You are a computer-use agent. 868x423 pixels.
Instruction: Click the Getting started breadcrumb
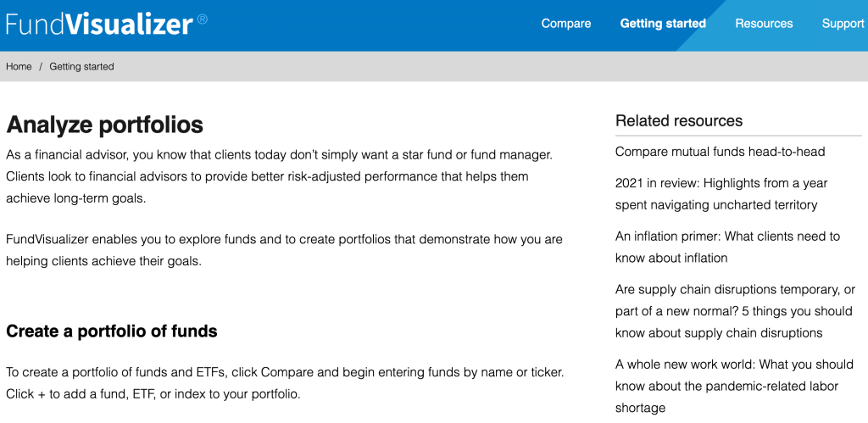pos(81,66)
